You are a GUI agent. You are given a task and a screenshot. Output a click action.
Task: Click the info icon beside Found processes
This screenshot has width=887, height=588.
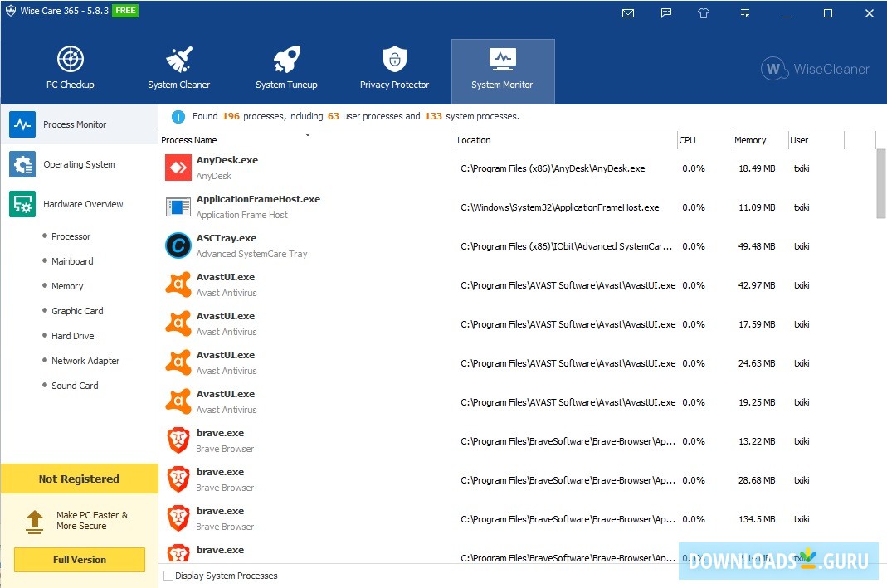[x=178, y=117]
